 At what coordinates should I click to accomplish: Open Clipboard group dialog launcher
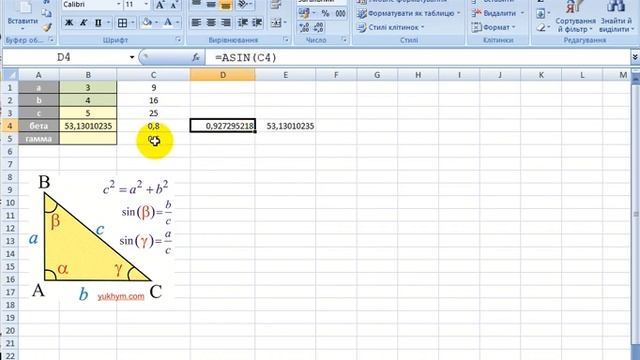pos(51,40)
